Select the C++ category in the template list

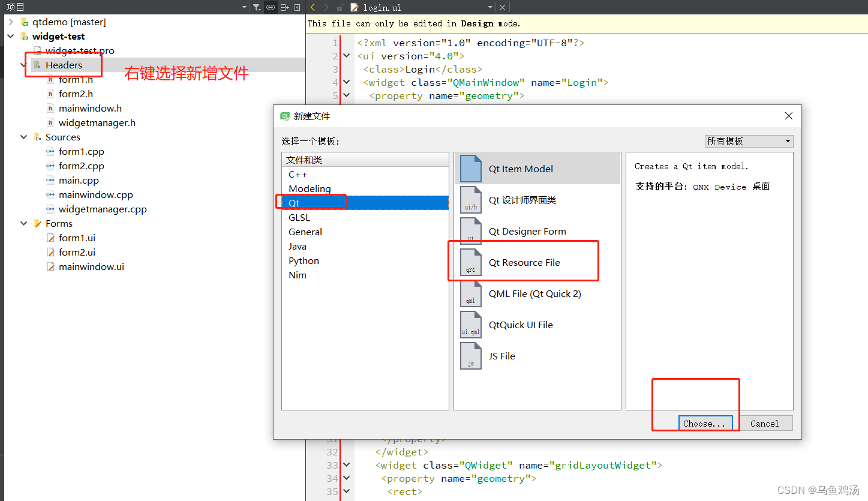click(297, 174)
